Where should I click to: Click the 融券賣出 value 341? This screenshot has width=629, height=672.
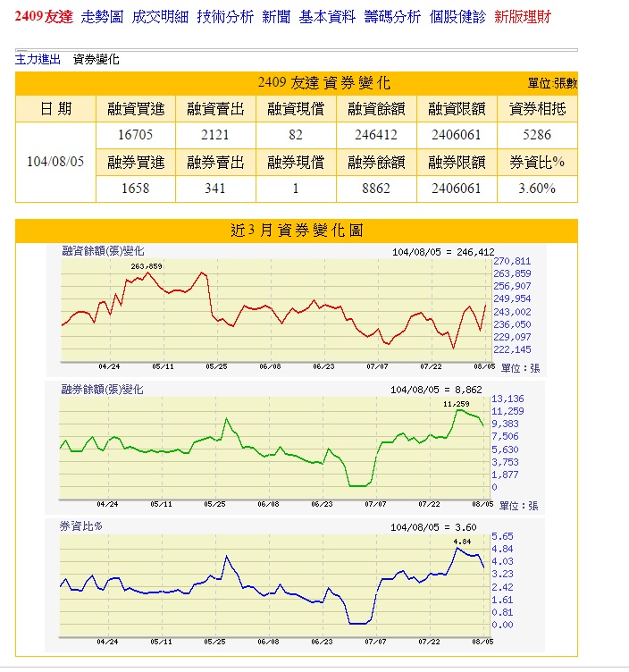pyautogui.click(x=215, y=189)
